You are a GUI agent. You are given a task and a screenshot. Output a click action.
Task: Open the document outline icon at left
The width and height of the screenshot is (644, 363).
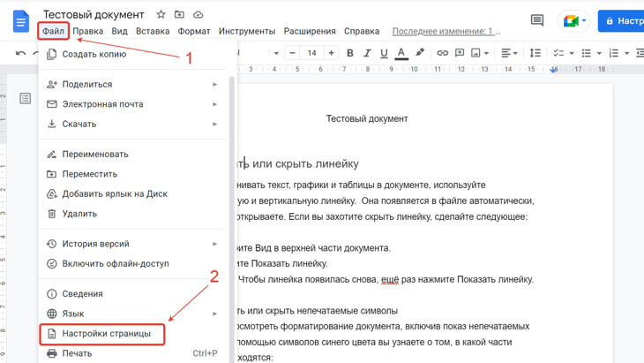[25, 98]
